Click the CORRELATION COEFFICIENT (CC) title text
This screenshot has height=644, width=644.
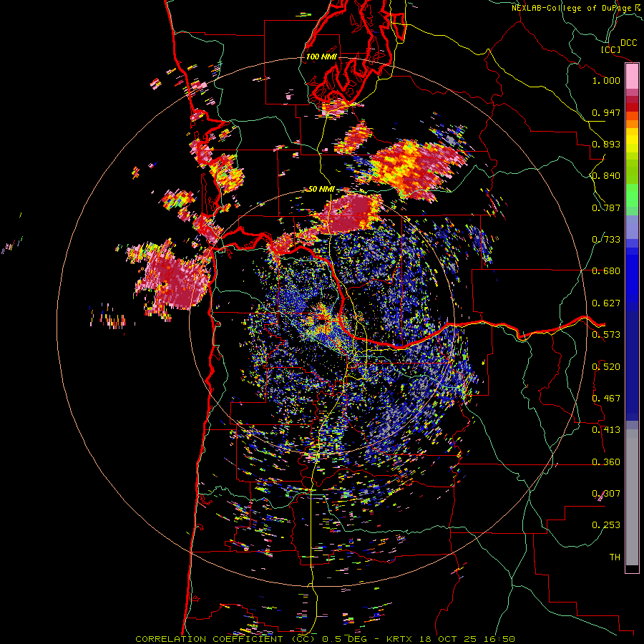coord(225,639)
